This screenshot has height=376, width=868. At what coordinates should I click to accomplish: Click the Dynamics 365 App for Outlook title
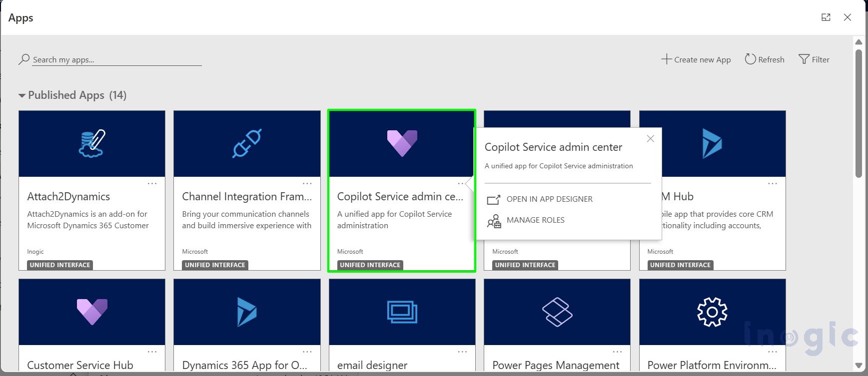point(244,365)
